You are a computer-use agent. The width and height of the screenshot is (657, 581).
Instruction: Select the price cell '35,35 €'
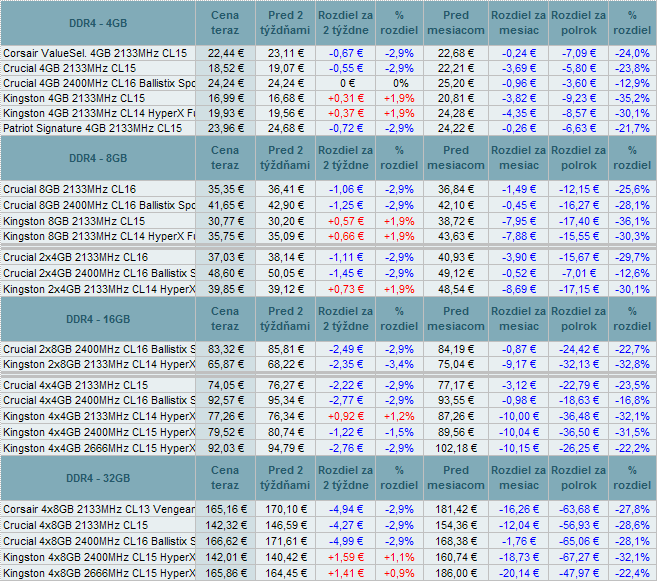click(225, 189)
